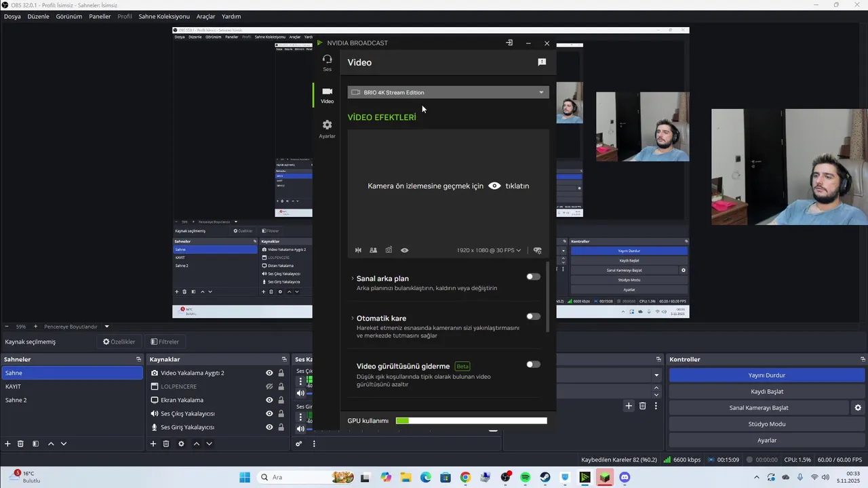Unlock Ekran Yakalama source lock

281,400
